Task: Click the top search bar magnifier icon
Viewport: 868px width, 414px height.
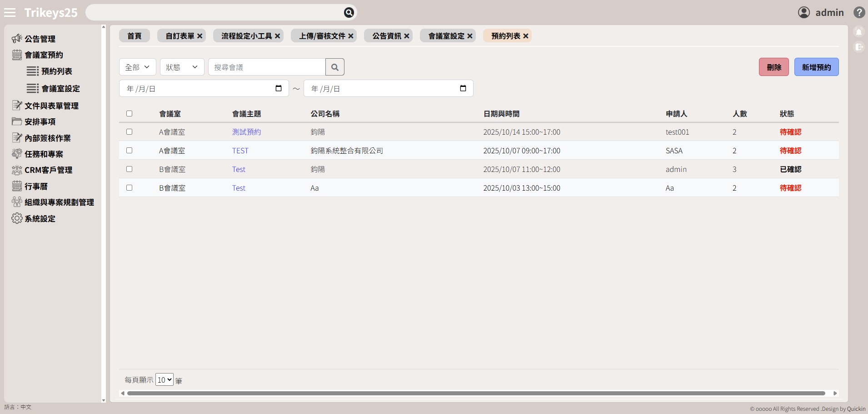Action: pyautogui.click(x=349, y=13)
